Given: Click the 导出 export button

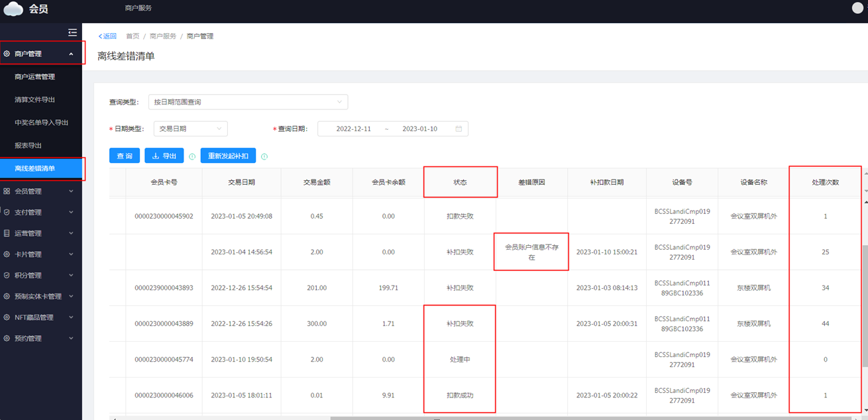Looking at the screenshot, I should click(x=164, y=156).
